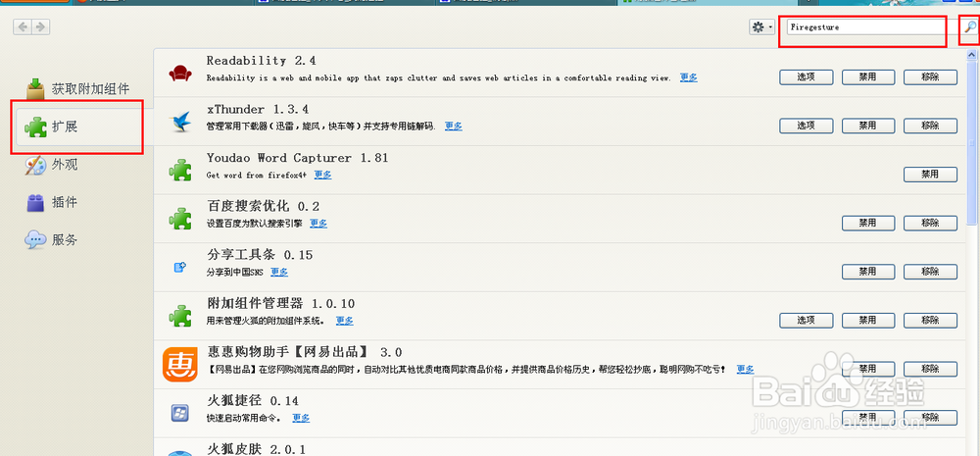Remove 附加组件管理器
Viewport: 980px width, 456px height.
pos(930,321)
